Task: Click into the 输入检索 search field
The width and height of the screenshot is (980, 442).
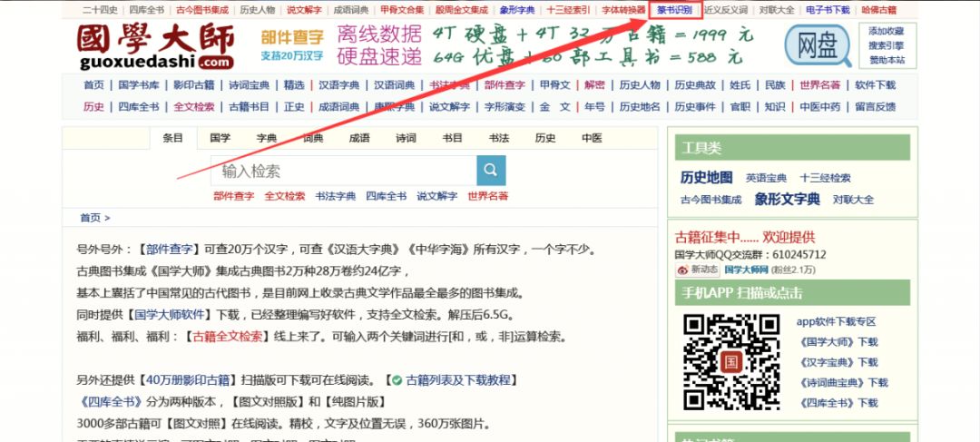Action: (345, 171)
